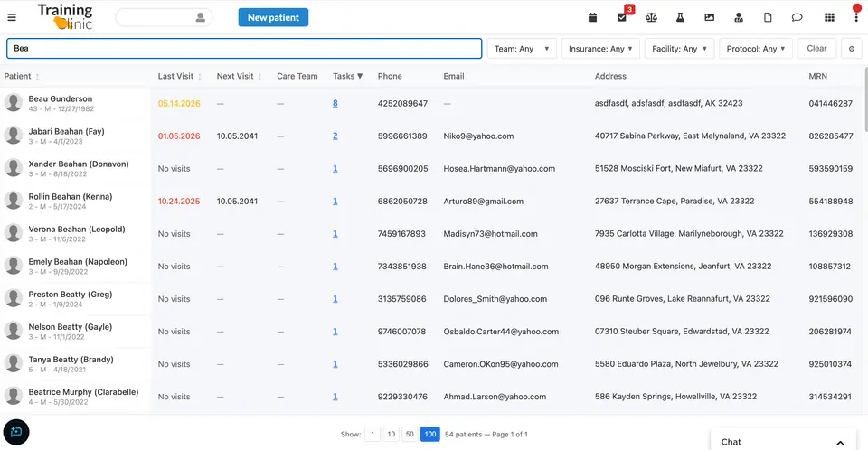The image size is (868, 450).
Task: Click email Niko9@yahoo.com
Action: (x=478, y=136)
